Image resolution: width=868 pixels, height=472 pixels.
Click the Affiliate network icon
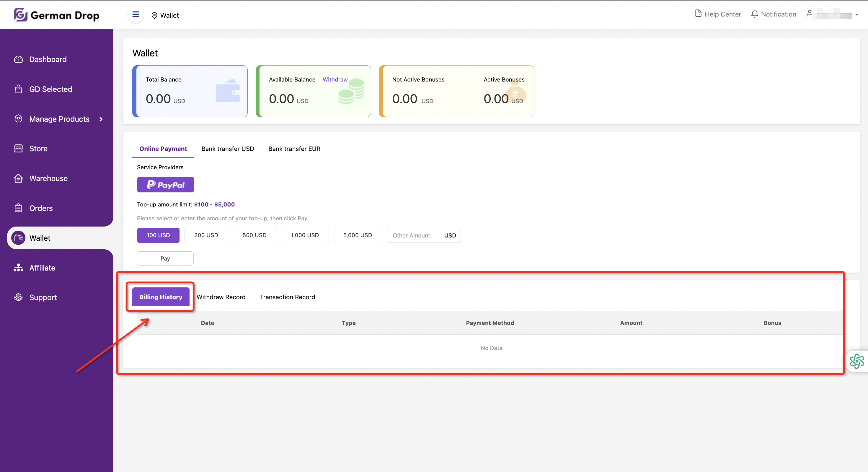18,268
